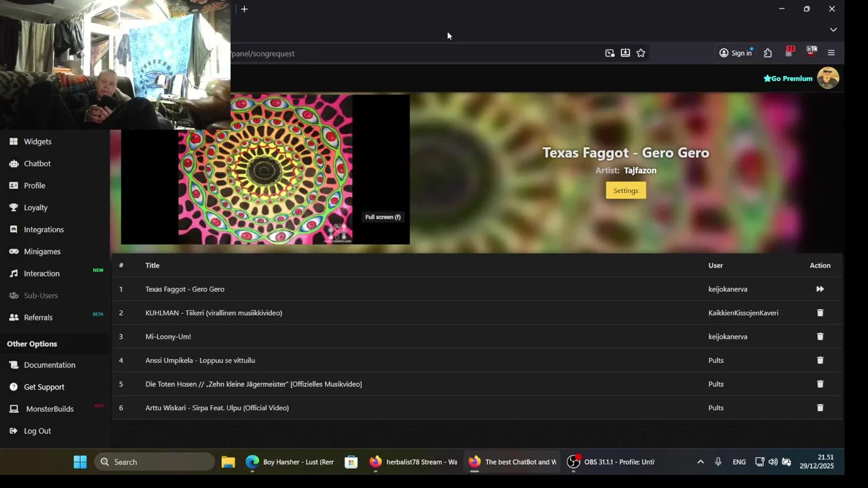Open File Explorer from taskbar

point(228,462)
